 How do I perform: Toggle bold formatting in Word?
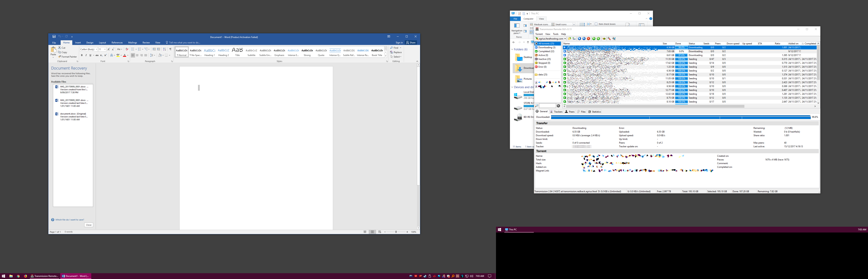82,55
